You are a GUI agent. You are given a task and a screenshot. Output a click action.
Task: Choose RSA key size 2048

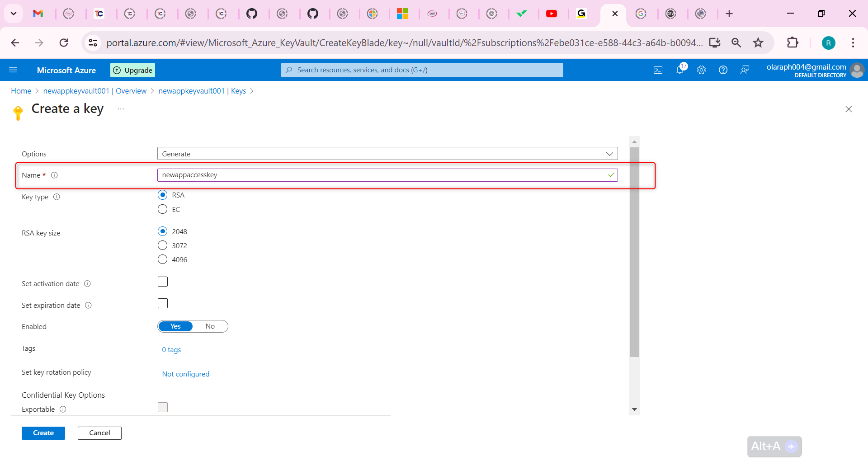[162, 231]
